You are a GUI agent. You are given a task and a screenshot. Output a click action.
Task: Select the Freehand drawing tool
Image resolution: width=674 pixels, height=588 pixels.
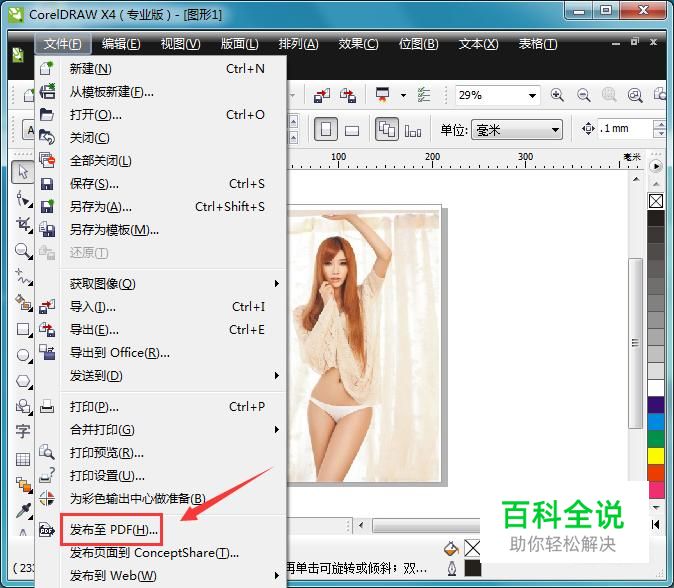click(x=23, y=277)
